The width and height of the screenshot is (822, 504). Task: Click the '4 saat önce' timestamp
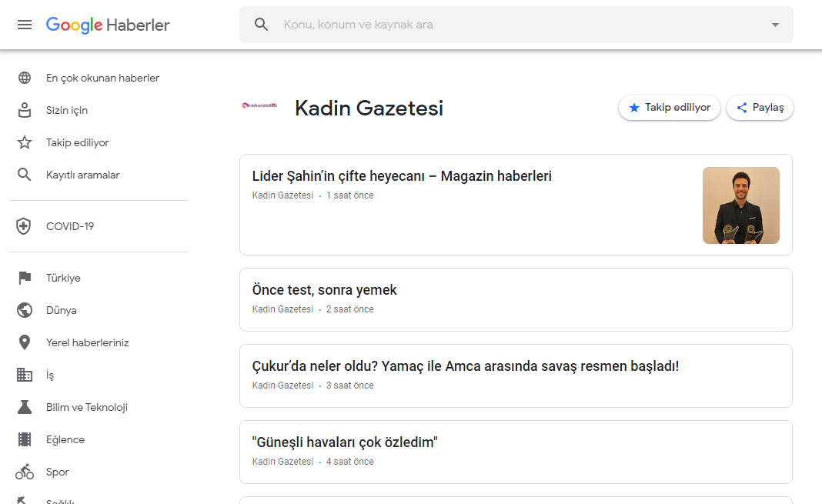coord(349,462)
